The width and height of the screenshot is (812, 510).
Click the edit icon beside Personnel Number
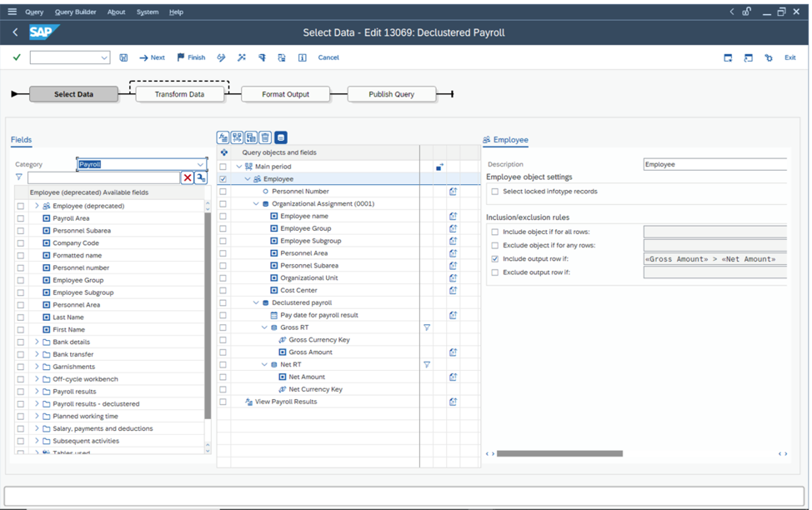[453, 191]
